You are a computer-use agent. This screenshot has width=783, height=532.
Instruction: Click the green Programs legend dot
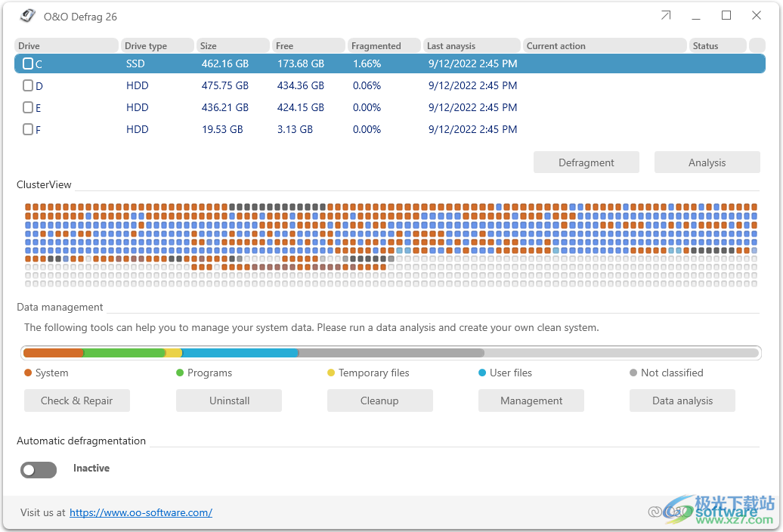click(x=180, y=373)
